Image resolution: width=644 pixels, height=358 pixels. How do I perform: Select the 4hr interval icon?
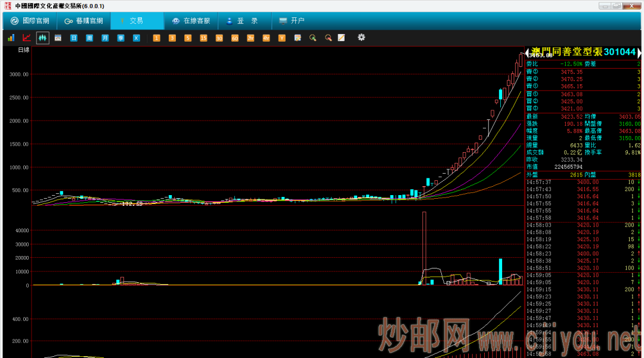coord(266,38)
